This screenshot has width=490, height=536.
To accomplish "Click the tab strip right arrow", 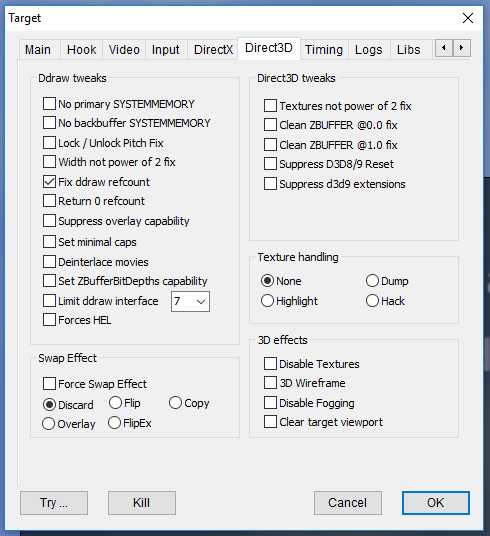I will click(x=462, y=48).
